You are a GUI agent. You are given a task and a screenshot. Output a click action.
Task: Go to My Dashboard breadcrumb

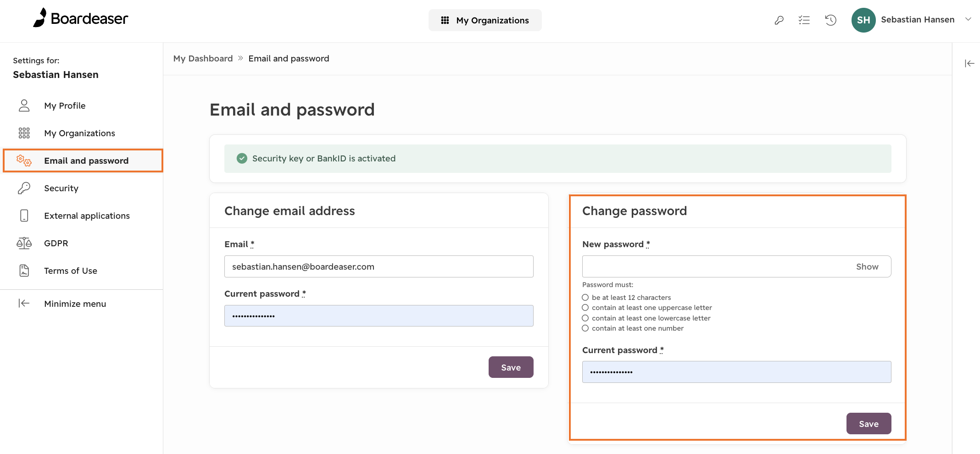[203, 59]
